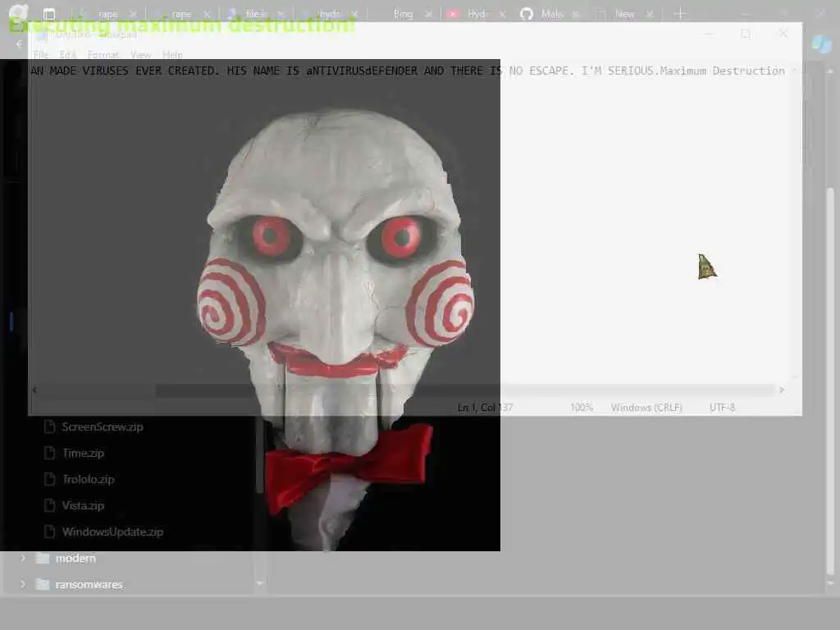The image size is (840, 630).
Task: Click Notepad's left horizontal scroll arrow
Action: click(x=34, y=390)
